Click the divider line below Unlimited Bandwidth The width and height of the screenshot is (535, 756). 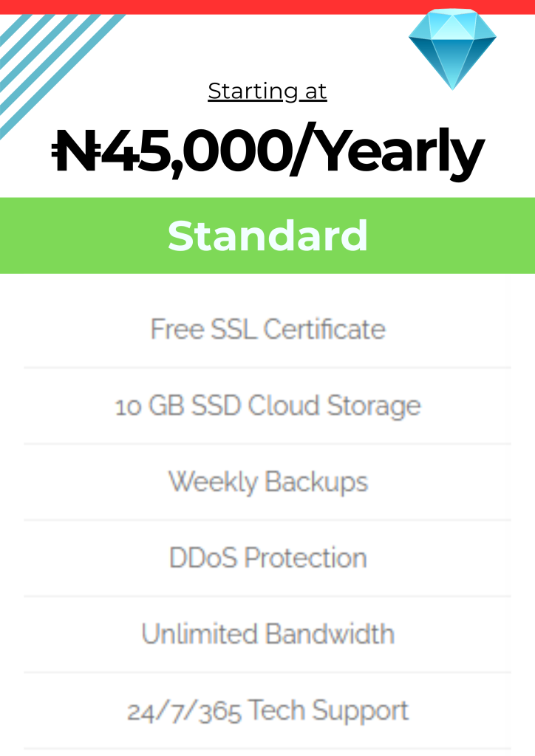pyautogui.click(x=267, y=673)
